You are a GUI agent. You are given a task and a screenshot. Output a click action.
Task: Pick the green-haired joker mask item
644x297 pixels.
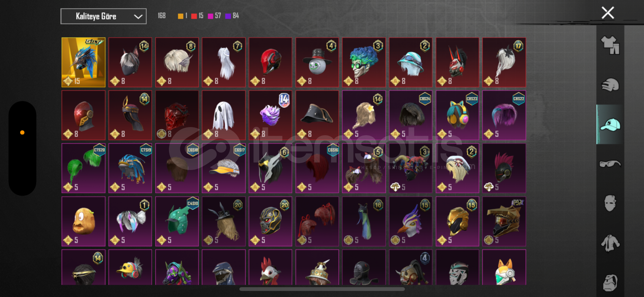click(364, 62)
